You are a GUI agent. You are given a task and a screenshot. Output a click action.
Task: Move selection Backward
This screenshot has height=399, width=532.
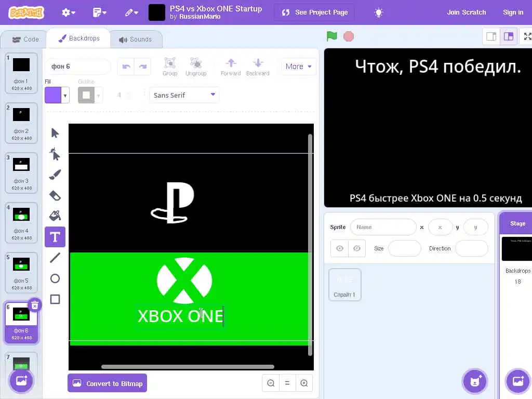(x=258, y=66)
